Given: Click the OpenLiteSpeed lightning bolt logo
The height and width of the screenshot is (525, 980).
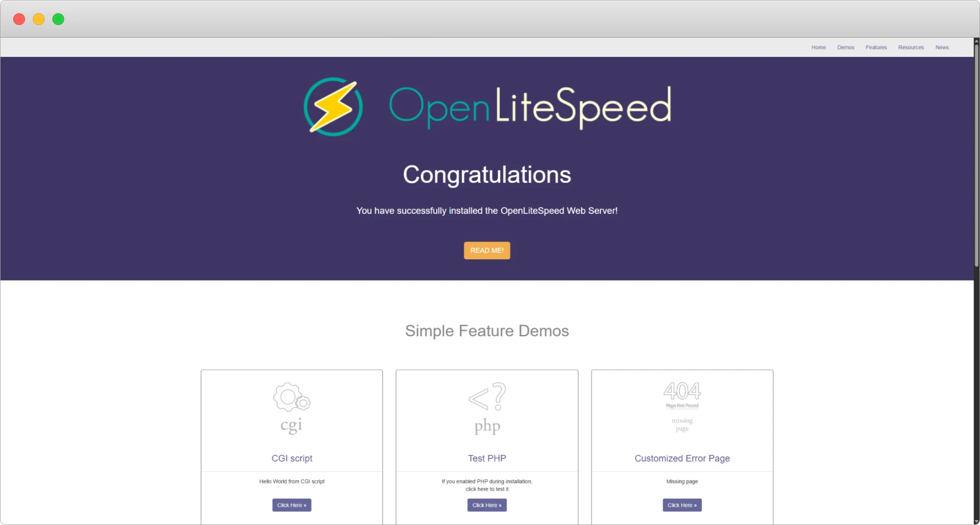Looking at the screenshot, I should pos(333,106).
